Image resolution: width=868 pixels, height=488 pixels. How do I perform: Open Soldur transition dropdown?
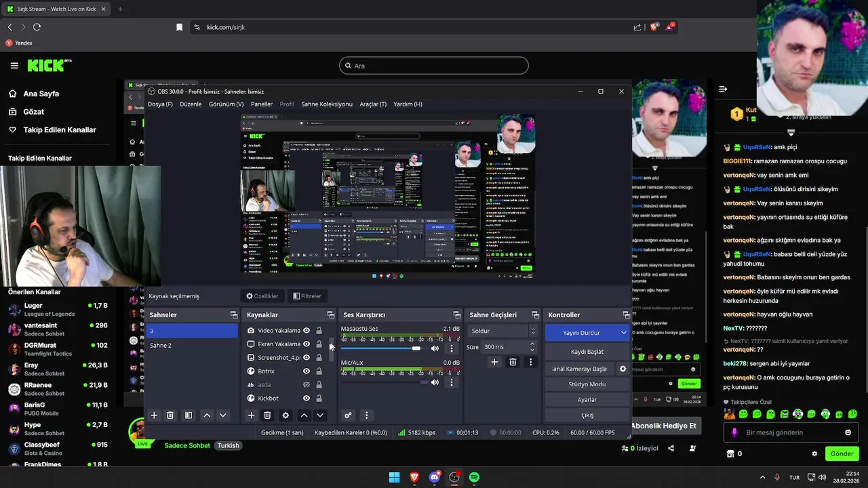502,331
